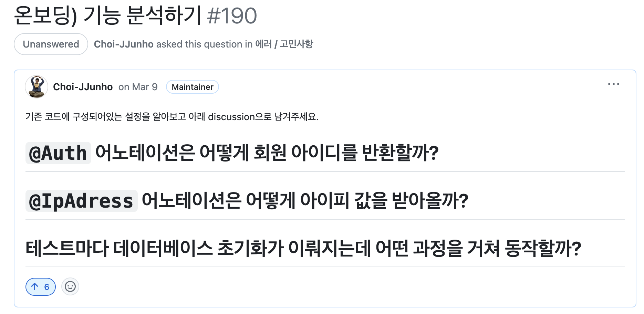This screenshot has width=644, height=314.
Task: Upvote the discussion with the arrow button
Action: click(x=40, y=287)
